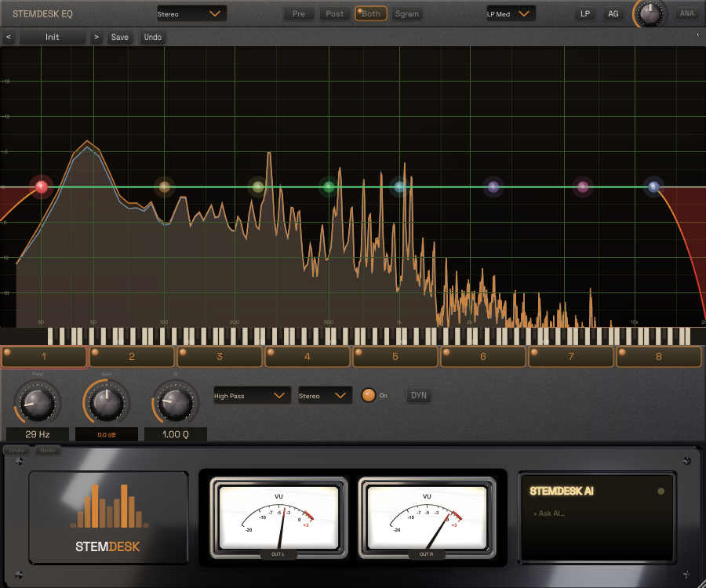706x588 pixels.
Task: Select band tab 8
Action: click(x=659, y=357)
